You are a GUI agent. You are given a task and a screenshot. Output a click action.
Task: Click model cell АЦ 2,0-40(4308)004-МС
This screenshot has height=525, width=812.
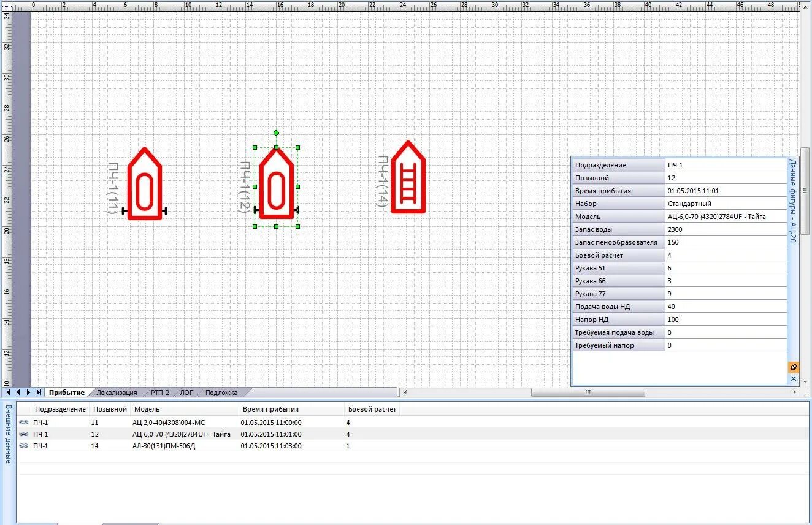169,423
